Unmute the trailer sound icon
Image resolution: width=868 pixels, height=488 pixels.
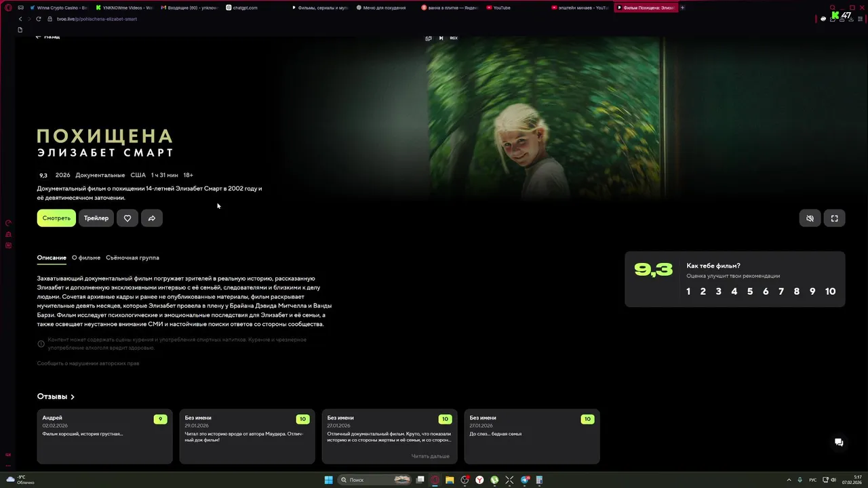810,218
